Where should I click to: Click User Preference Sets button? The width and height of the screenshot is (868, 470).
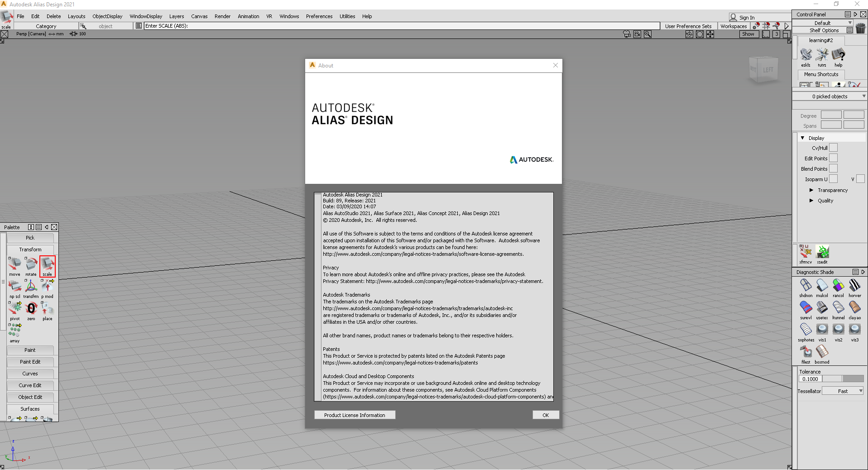pos(688,26)
